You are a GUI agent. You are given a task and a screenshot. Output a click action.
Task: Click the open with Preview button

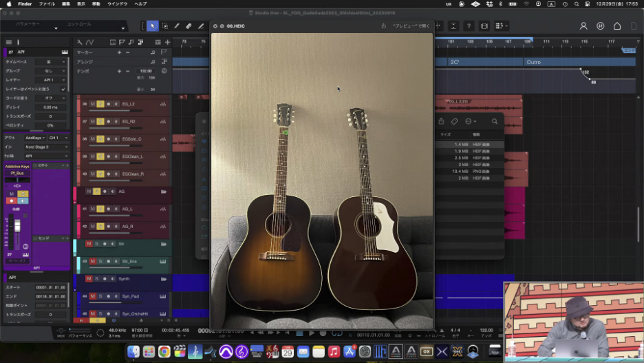coord(410,26)
